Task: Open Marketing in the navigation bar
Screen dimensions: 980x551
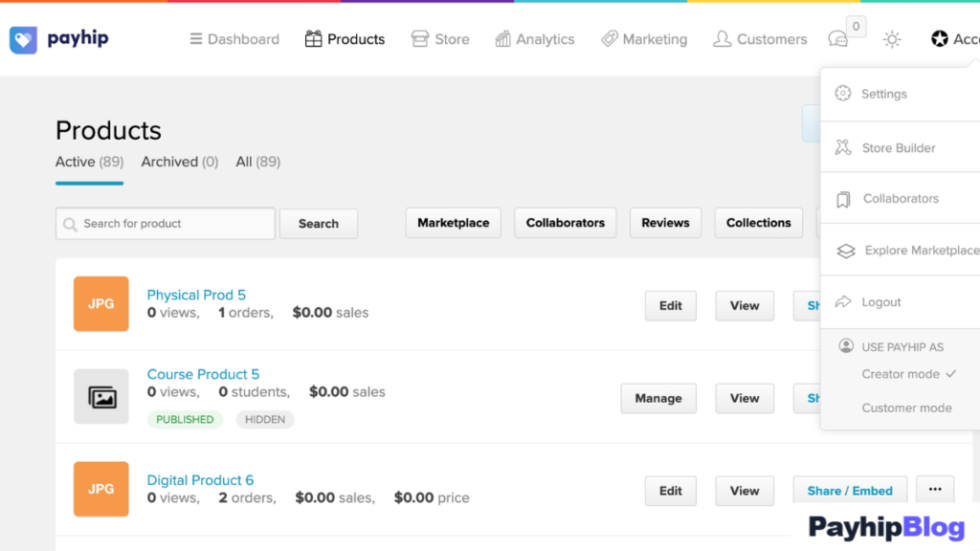Action: pyautogui.click(x=644, y=39)
